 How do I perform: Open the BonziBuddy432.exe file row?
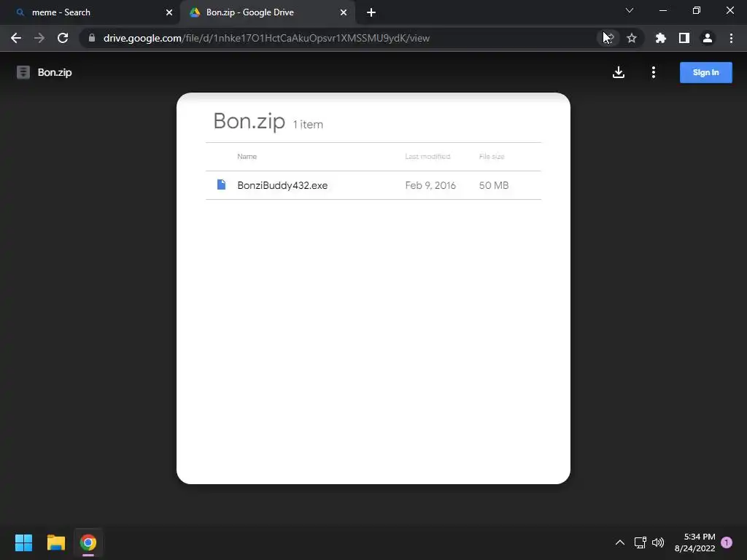pos(373,185)
